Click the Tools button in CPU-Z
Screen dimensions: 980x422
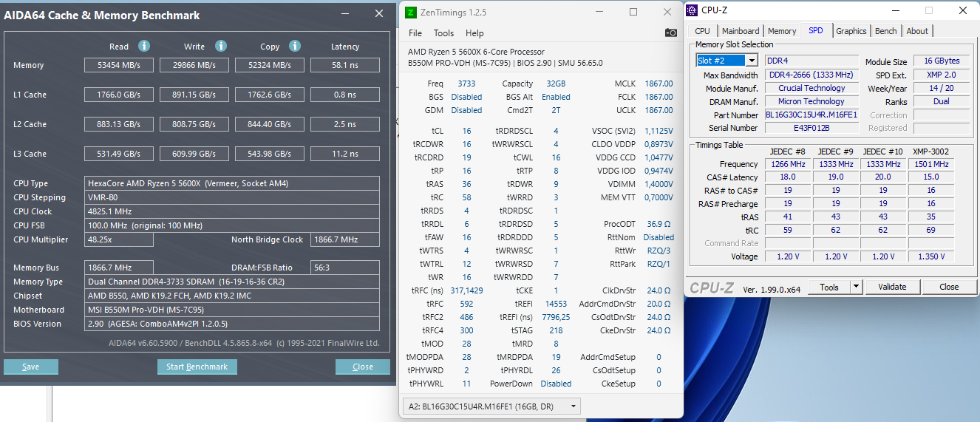pos(829,287)
